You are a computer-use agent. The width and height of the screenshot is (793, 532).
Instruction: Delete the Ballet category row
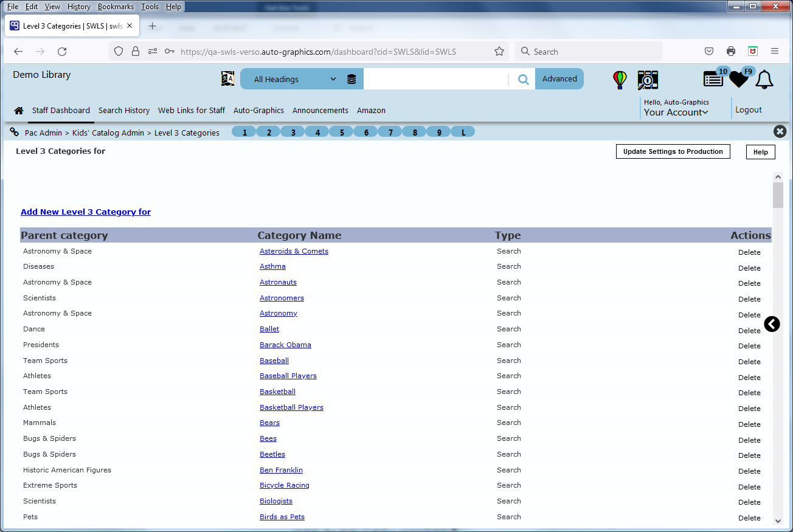(749, 331)
